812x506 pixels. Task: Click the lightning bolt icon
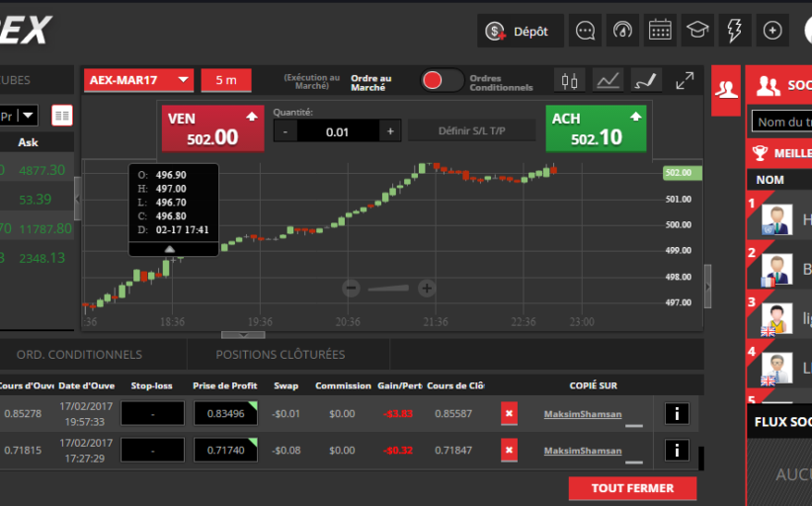[735, 31]
